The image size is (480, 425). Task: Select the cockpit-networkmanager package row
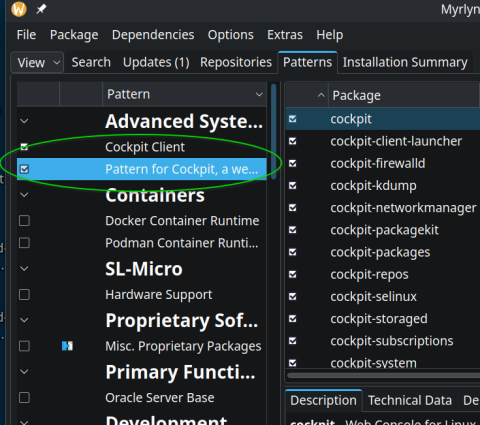click(383, 208)
